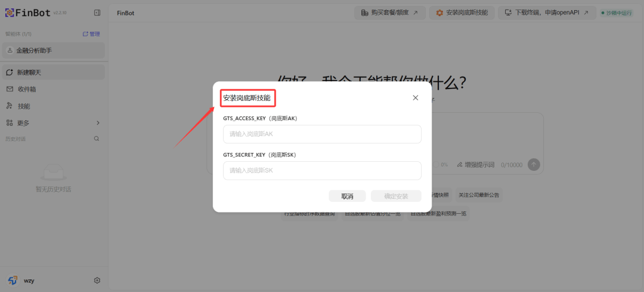Click the 确定安装 confirm button

(x=396, y=196)
